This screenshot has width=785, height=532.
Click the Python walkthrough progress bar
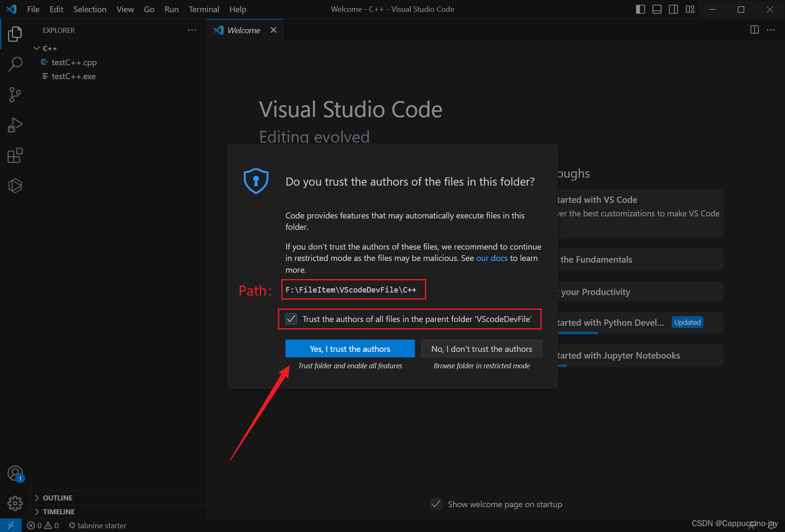[x=578, y=333]
